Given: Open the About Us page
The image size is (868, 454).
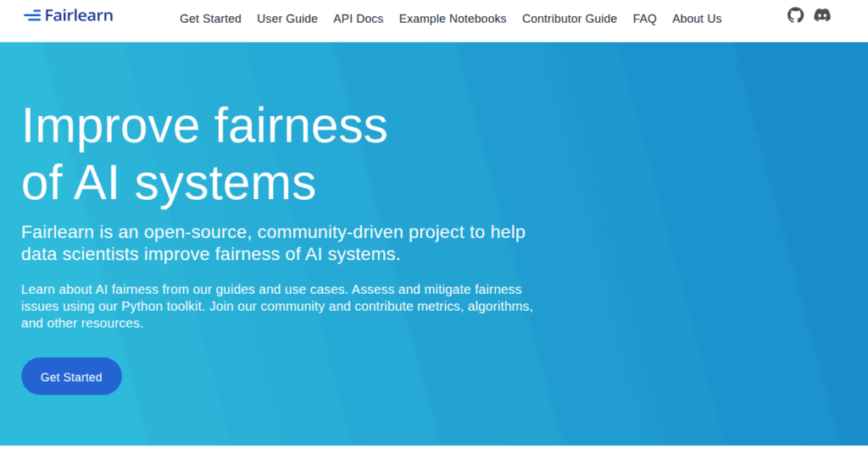Looking at the screenshot, I should tap(697, 19).
